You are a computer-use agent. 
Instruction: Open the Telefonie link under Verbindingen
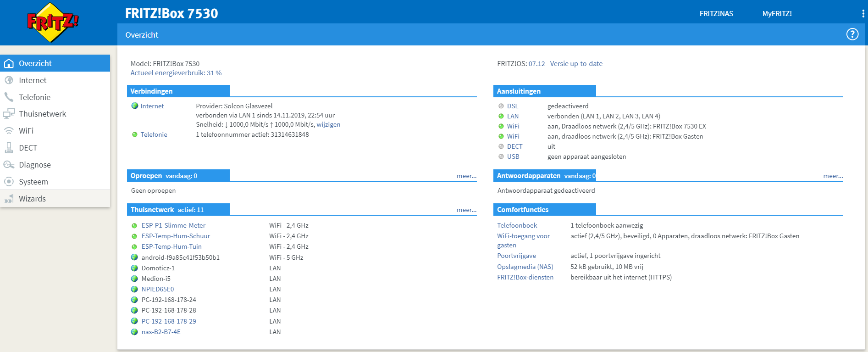tap(154, 134)
